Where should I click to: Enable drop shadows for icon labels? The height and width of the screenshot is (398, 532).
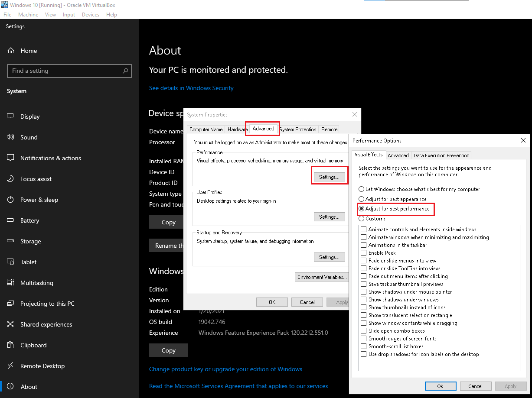click(364, 354)
